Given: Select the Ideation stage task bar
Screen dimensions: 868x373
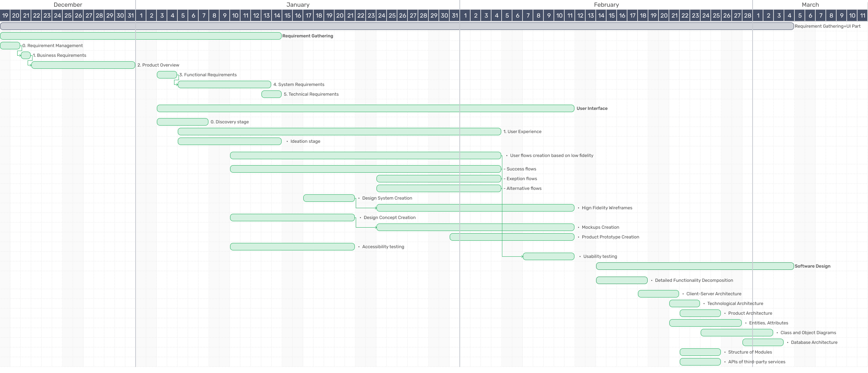Looking at the screenshot, I should (229, 141).
